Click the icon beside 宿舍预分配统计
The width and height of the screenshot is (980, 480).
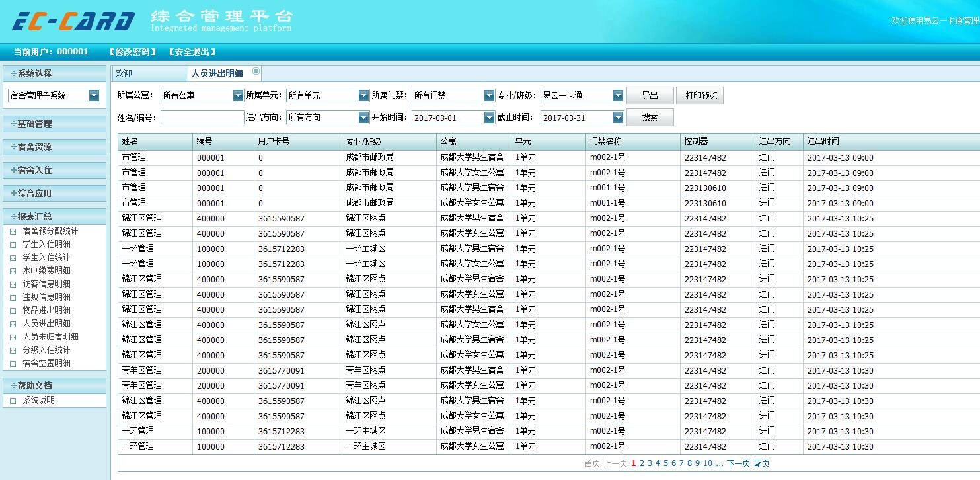[13, 231]
